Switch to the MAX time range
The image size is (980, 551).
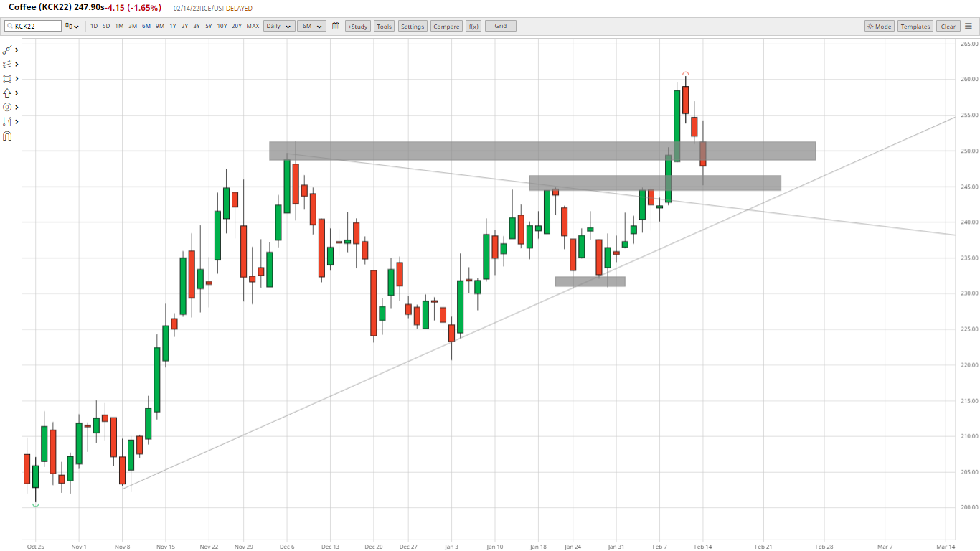(x=253, y=26)
